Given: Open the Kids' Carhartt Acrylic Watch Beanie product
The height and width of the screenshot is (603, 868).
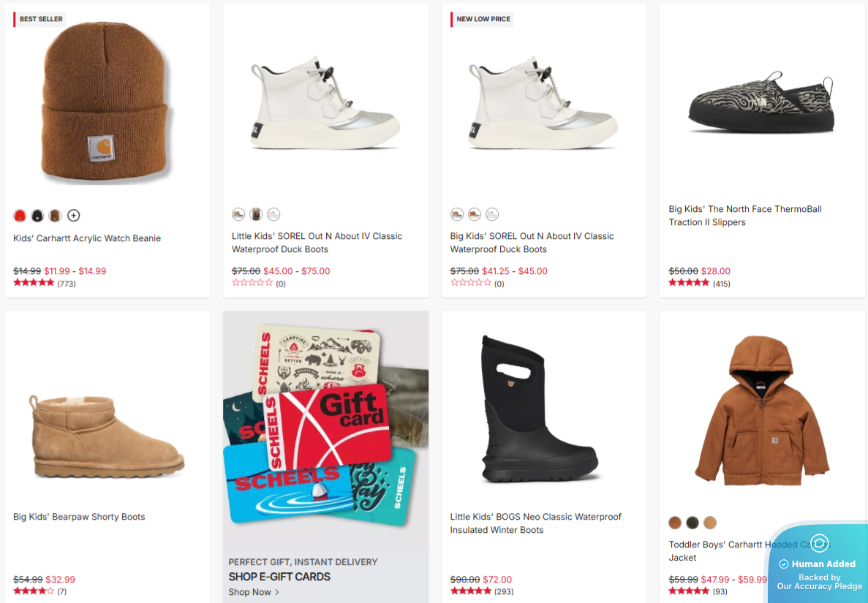Looking at the screenshot, I should coord(87,238).
